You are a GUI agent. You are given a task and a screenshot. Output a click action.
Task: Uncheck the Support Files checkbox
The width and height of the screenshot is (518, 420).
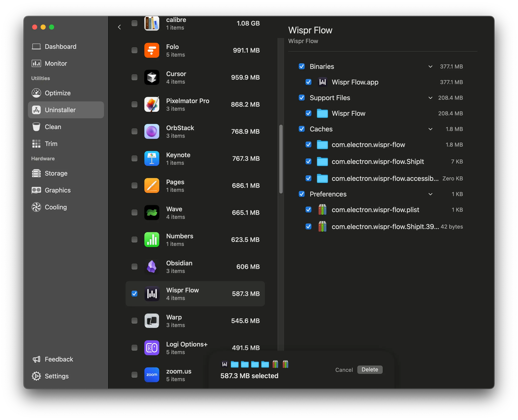301,98
